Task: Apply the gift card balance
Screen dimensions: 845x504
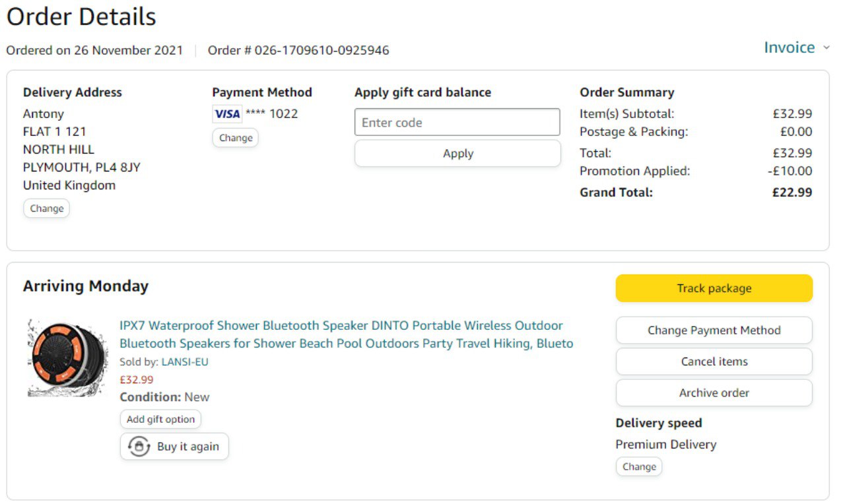Action: point(457,154)
